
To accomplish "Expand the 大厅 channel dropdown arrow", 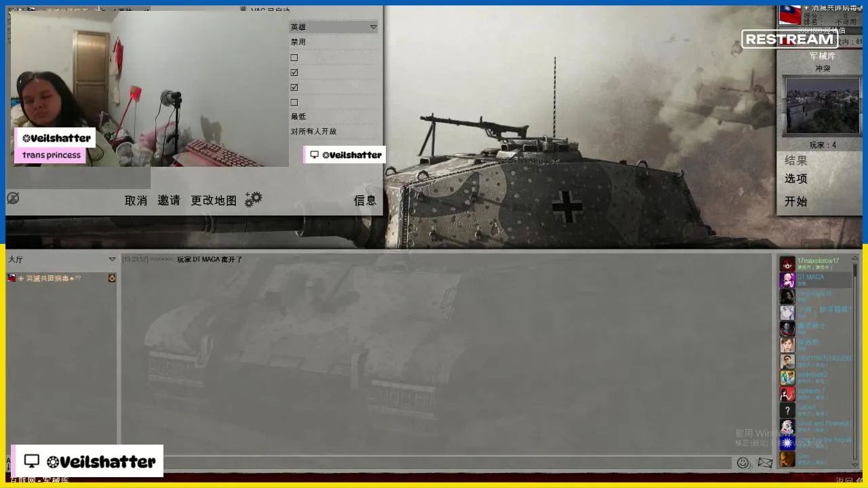I will click(112, 260).
